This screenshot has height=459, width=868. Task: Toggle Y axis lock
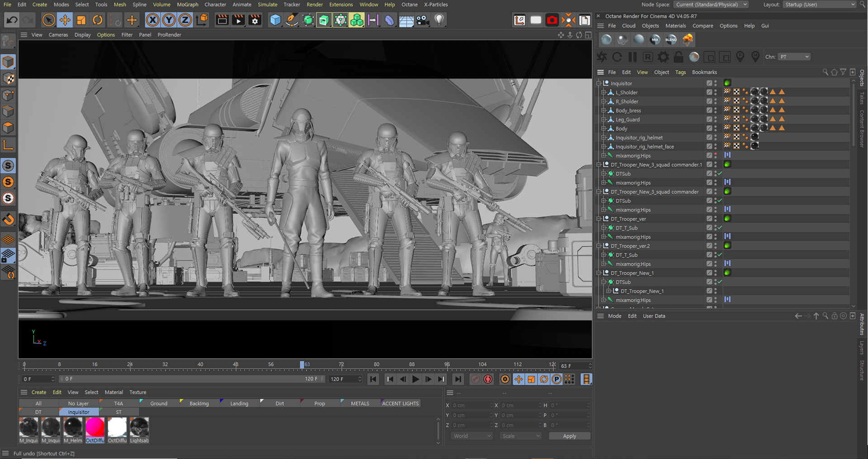pyautogui.click(x=169, y=20)
